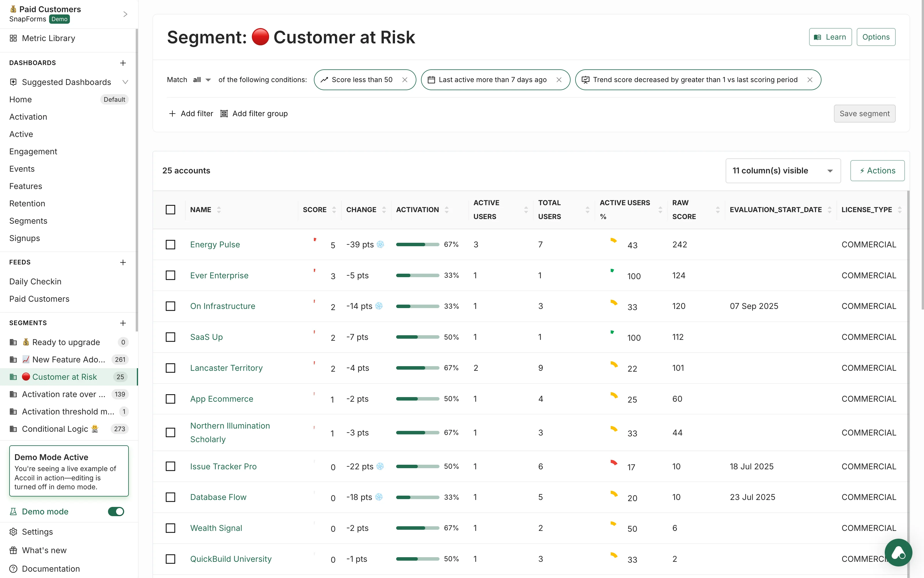The width and height of the screenshot is (924, 578).
Task: Click the Ready to upgrade segment icon
Action: coord(13,342)
